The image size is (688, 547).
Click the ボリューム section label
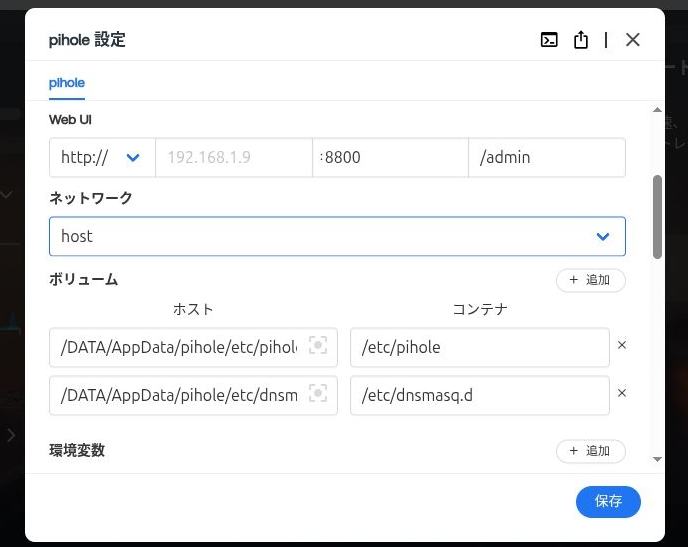[x=83, y=279]
